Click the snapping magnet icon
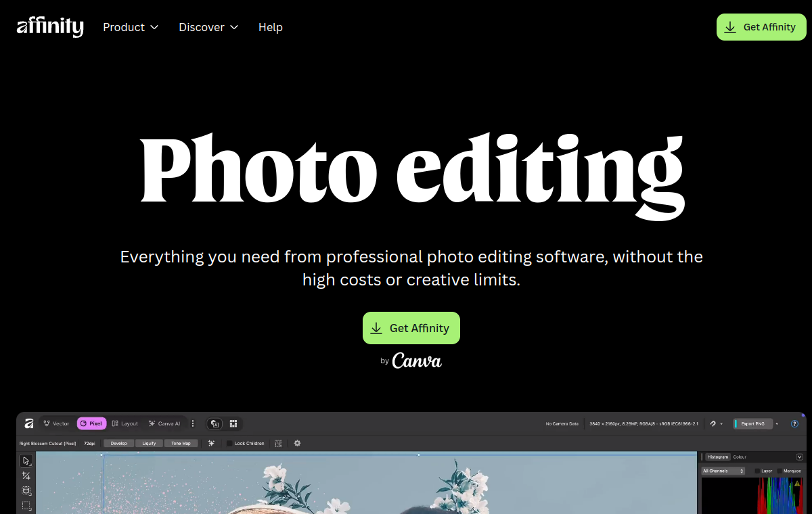812x514 pixels. (x=713, y=424)
